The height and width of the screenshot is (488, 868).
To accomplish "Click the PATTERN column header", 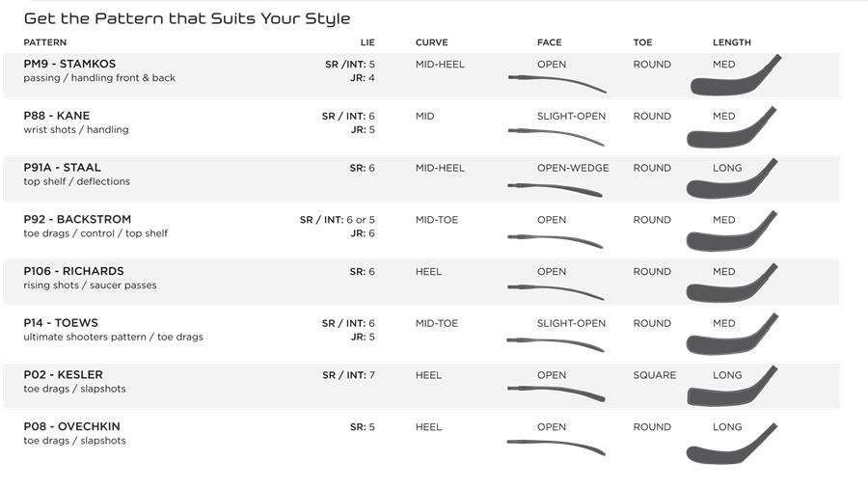I will coord(44,42).
